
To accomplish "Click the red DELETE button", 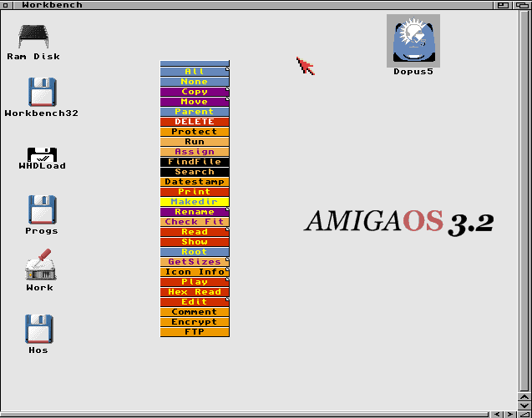I will click(x=195, y=121).
